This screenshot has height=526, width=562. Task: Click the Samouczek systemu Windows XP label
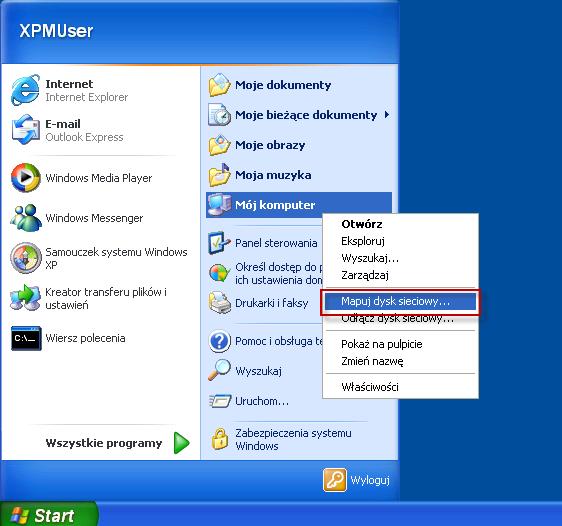click(x=116, y=258)
